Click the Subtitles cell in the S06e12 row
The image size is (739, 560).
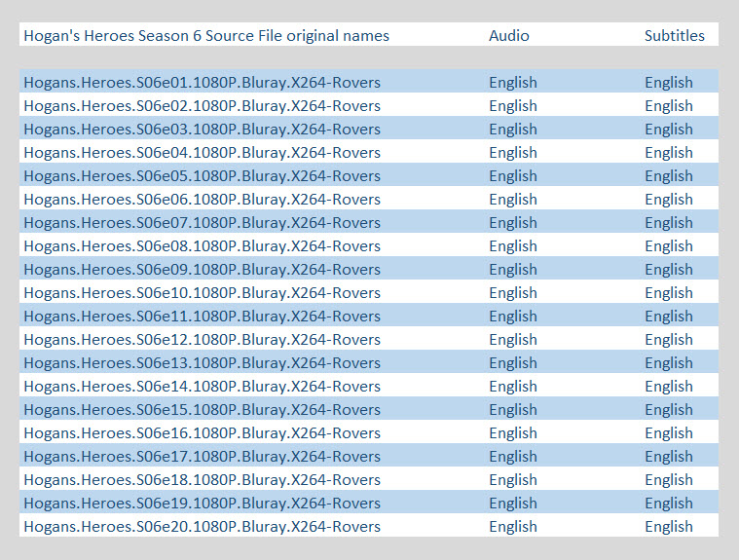[x=669, y=339]
